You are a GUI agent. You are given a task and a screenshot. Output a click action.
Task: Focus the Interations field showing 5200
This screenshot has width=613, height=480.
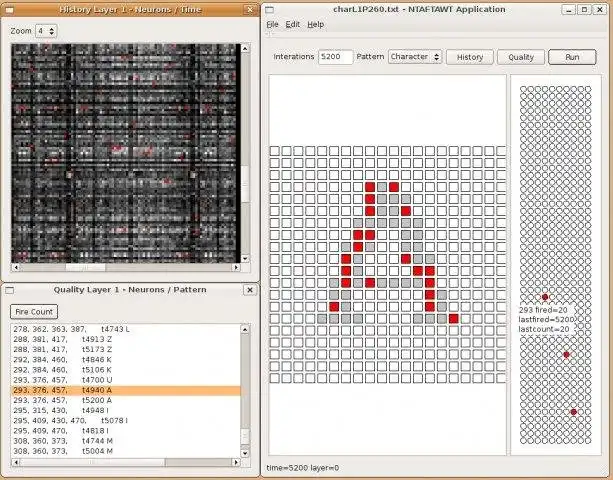pos(335,57)
